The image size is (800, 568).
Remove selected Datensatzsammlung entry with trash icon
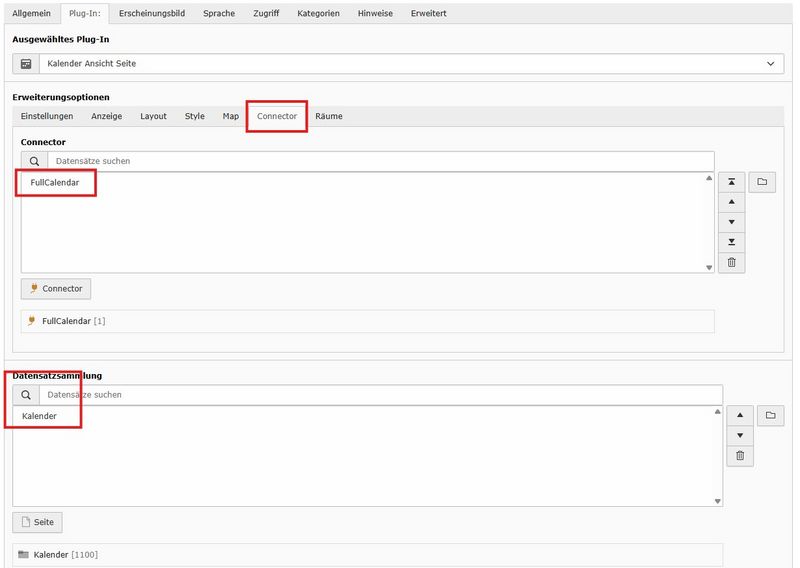tap(739, 456)
